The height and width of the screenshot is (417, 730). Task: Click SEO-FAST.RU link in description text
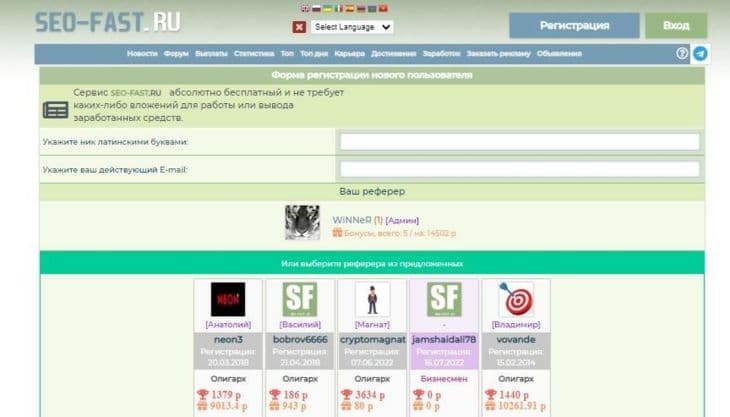136,93
